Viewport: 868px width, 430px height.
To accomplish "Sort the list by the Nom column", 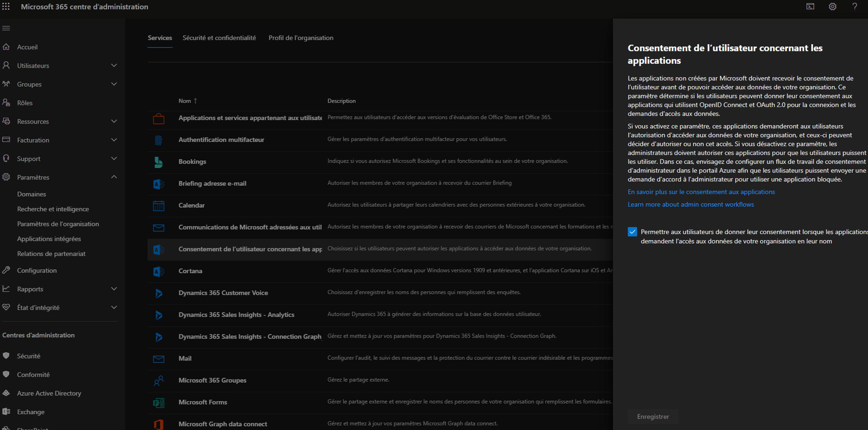I will coord(188,101).
